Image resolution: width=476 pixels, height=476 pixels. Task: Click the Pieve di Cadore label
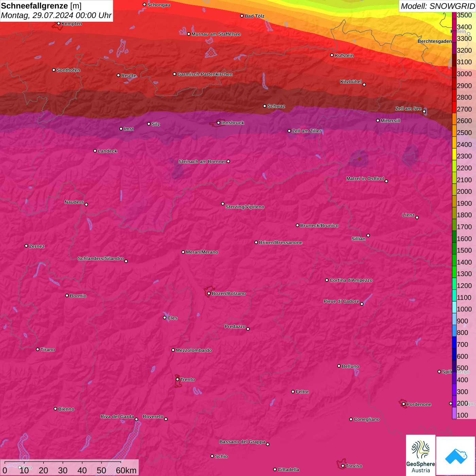(341, 301)
